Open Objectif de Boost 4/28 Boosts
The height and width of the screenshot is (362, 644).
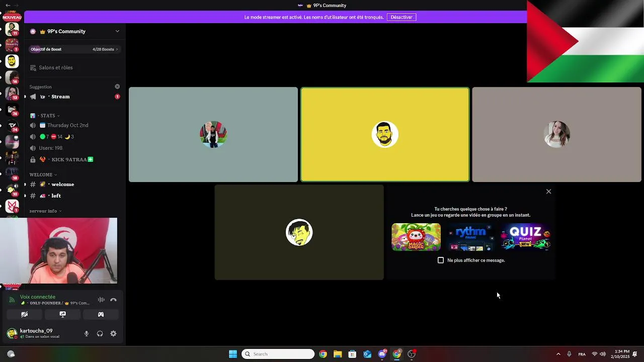[74, 49]
